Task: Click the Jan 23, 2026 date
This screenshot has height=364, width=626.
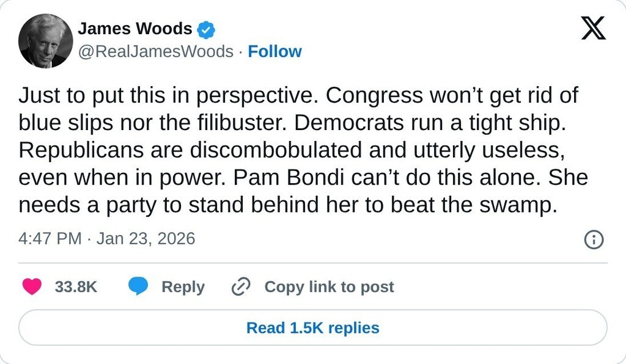Action: pos(145,238)
